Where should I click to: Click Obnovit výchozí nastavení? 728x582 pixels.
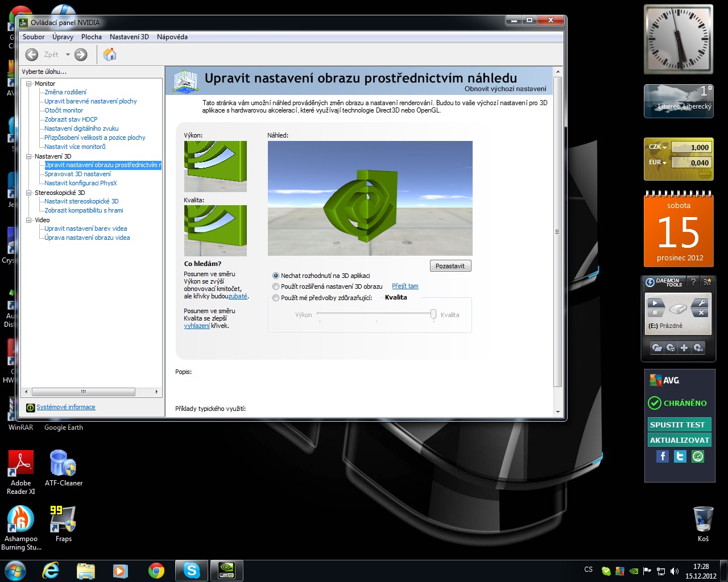(505, 89)
